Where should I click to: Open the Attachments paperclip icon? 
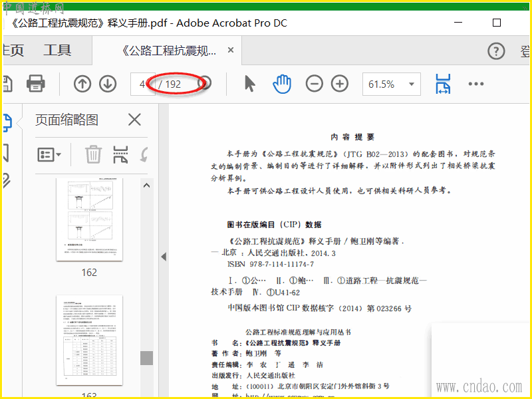6,180
